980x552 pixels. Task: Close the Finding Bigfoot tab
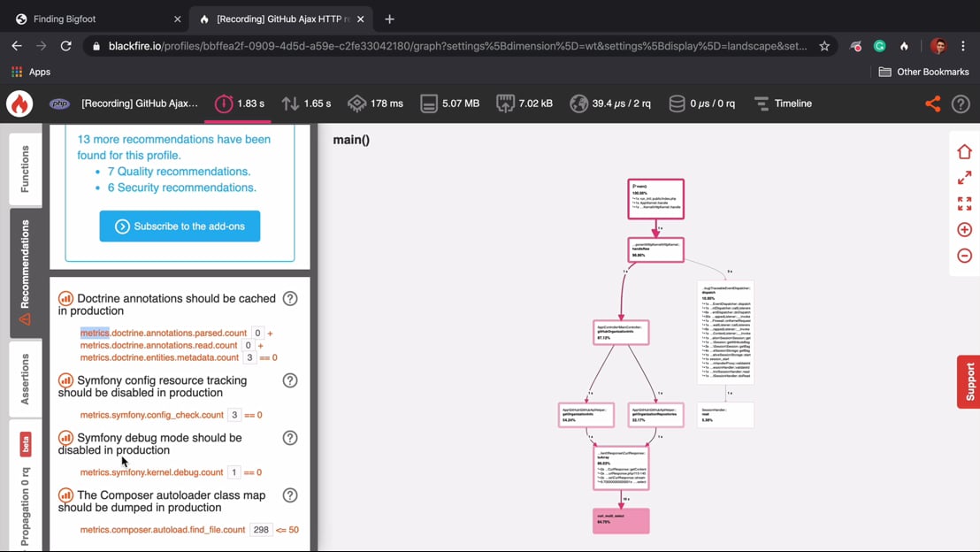[178, 19]
